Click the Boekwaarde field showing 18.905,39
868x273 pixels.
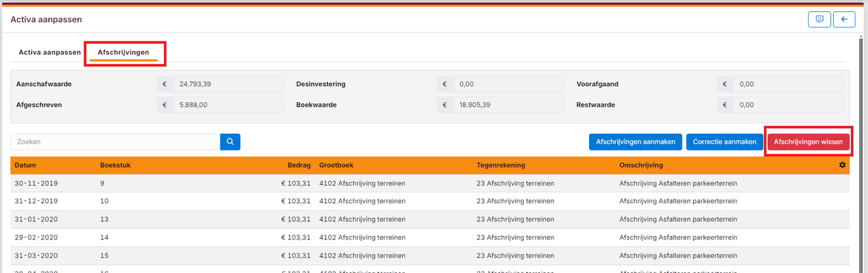507,105
